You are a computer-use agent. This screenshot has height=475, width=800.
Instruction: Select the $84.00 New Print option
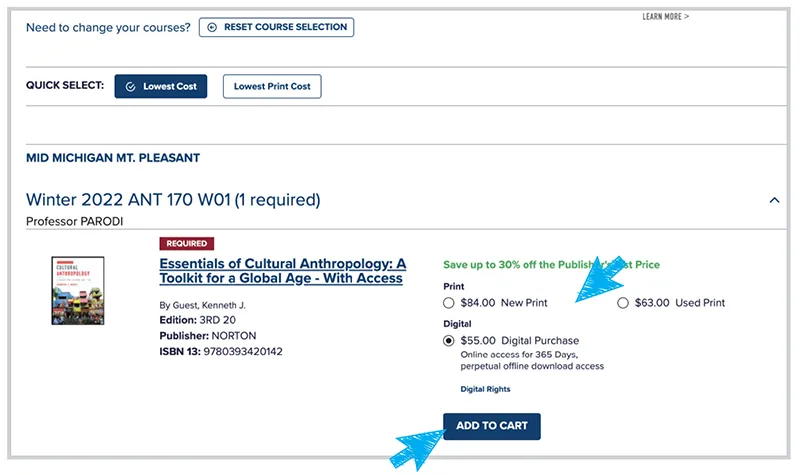tap(449, 302)
